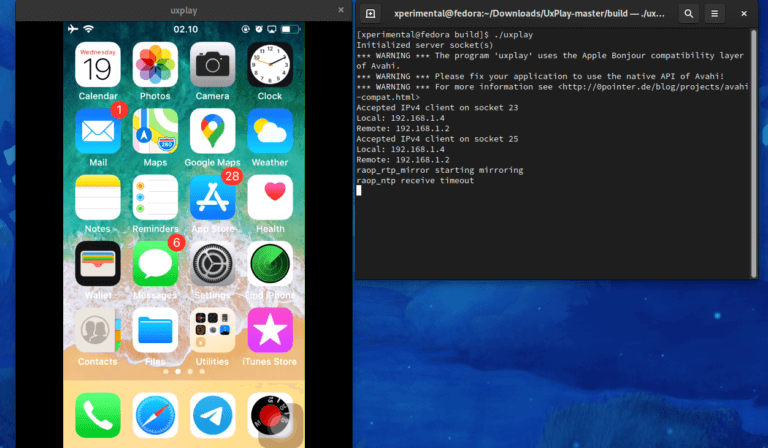Open the Mail app with unread badge

[98, 131]
